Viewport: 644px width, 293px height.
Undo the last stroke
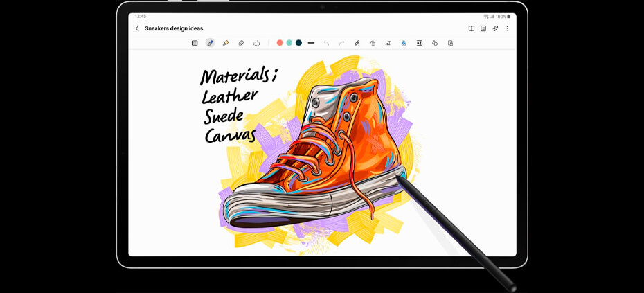point(327,43)
